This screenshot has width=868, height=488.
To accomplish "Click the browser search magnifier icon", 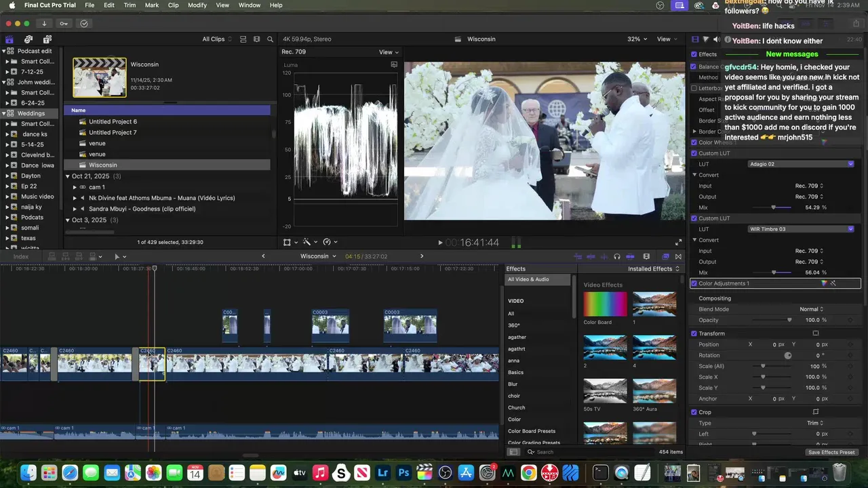I will coord(270,39).
